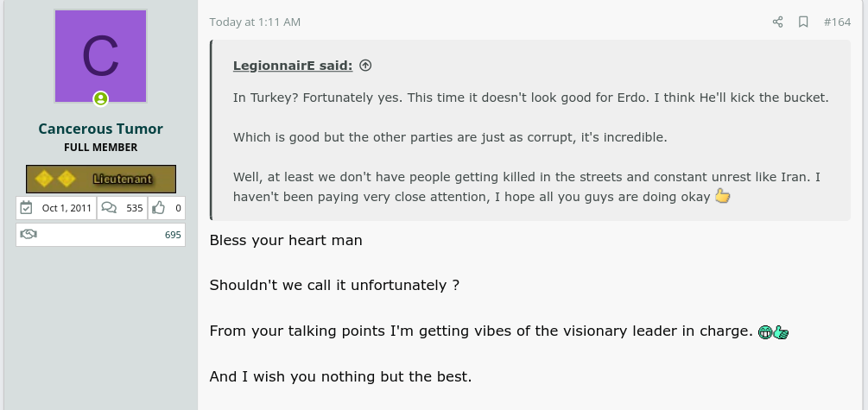Image resolution: width=868 pixels, height=410 pixels.
Task: Open the post number #164 permalink
Action: [x=837, y=22]
